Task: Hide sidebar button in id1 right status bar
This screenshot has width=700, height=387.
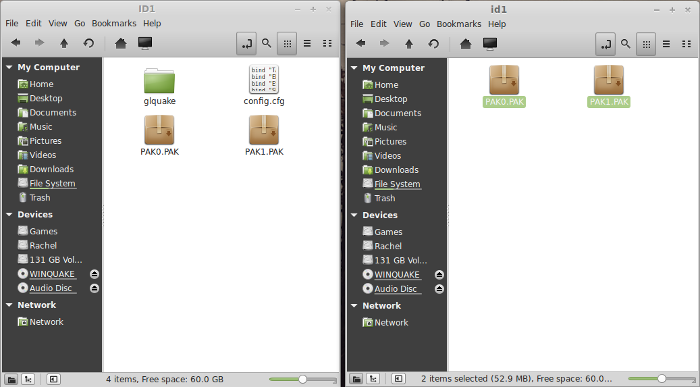Action: 398,379
